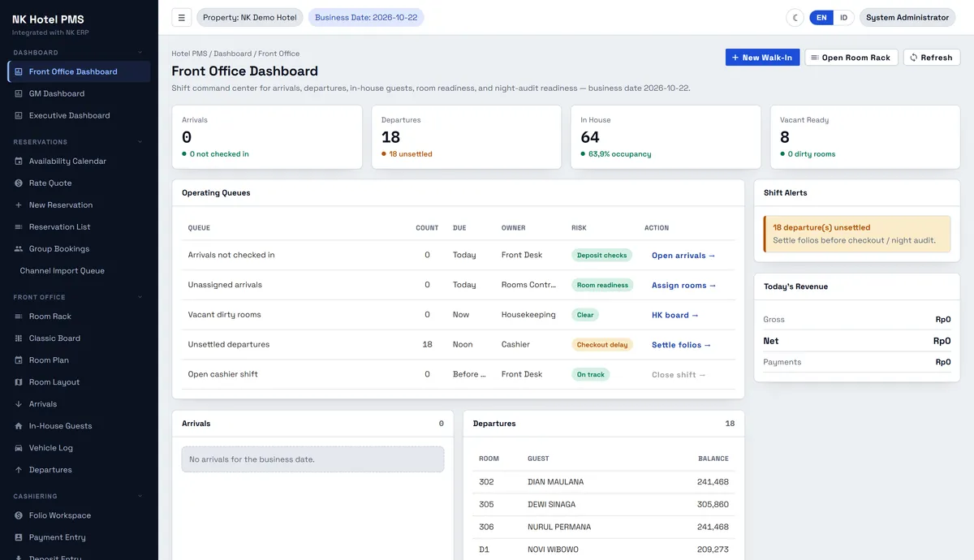The image size is (974, 560).
Task: Click the Settle folios link
Action: (x=682, y=345)
